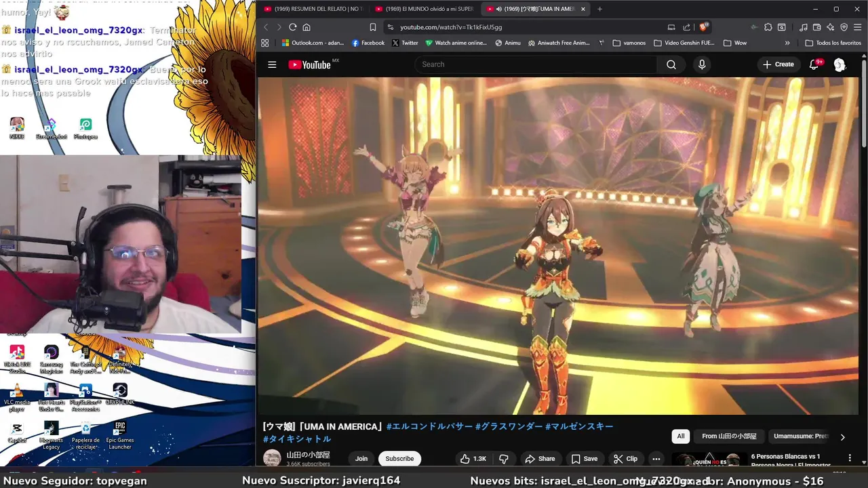Open browser extensions puzzle icon
This screenshot has height=488, width=868.
(x=768, y=27)
